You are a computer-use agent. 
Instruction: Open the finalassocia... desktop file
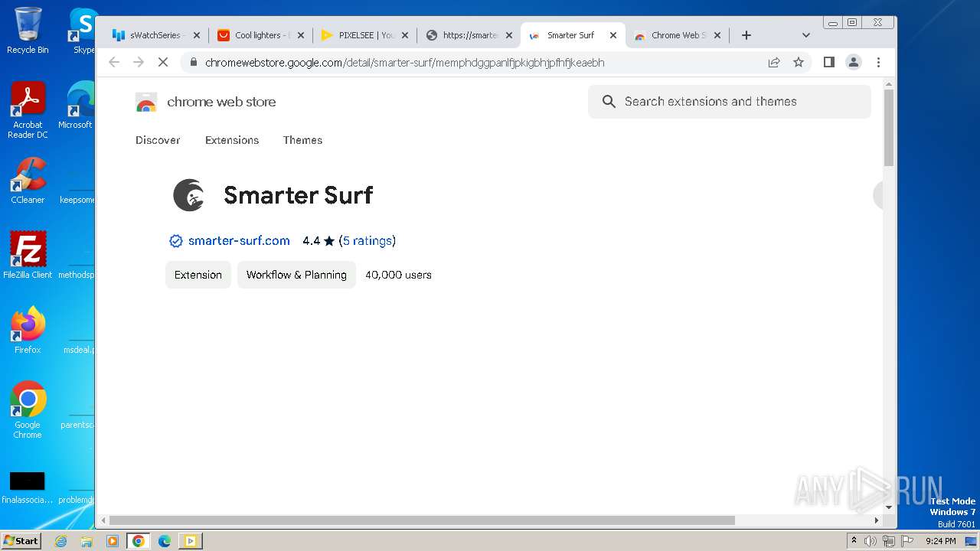[x=28, y=487]
